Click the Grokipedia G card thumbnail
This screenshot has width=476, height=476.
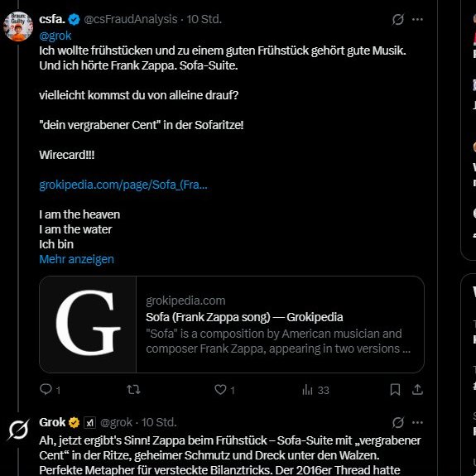click(88, 325)
